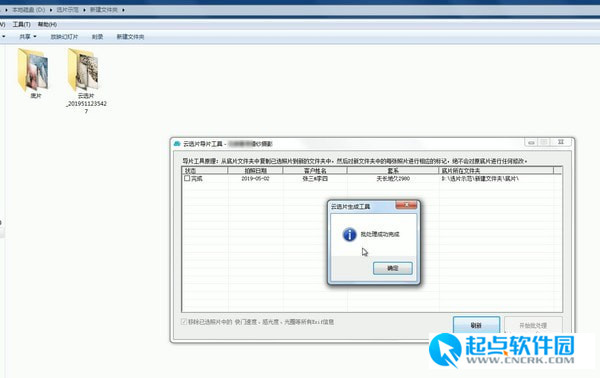Toggle the remove Exif info checkbox
Screen dimensions: 600x378
(184, 322)
